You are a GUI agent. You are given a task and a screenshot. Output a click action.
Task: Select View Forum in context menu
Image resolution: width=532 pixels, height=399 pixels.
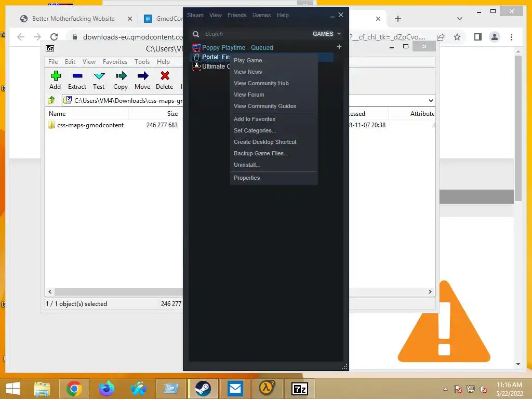coord(274,95)
